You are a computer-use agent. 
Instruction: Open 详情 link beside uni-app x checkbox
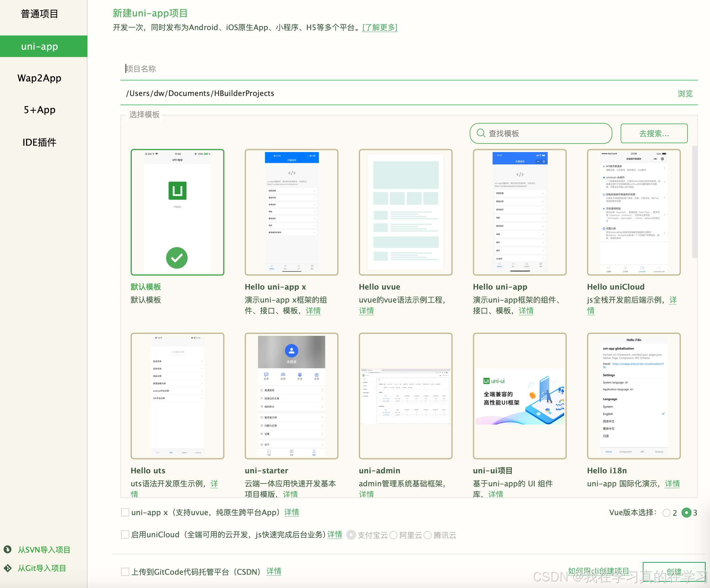[x=291, y=512]
